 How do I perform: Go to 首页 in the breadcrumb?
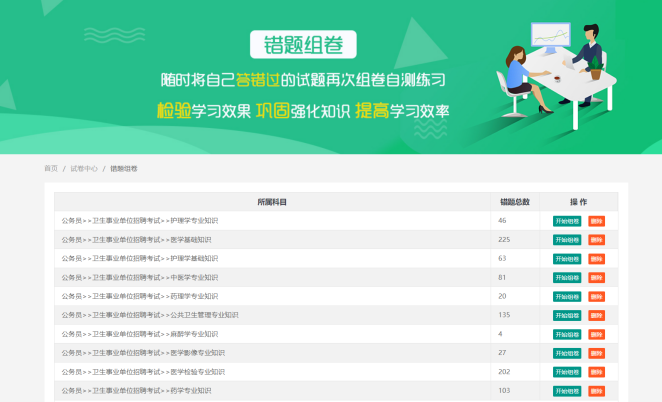click(x=51, y=169)
